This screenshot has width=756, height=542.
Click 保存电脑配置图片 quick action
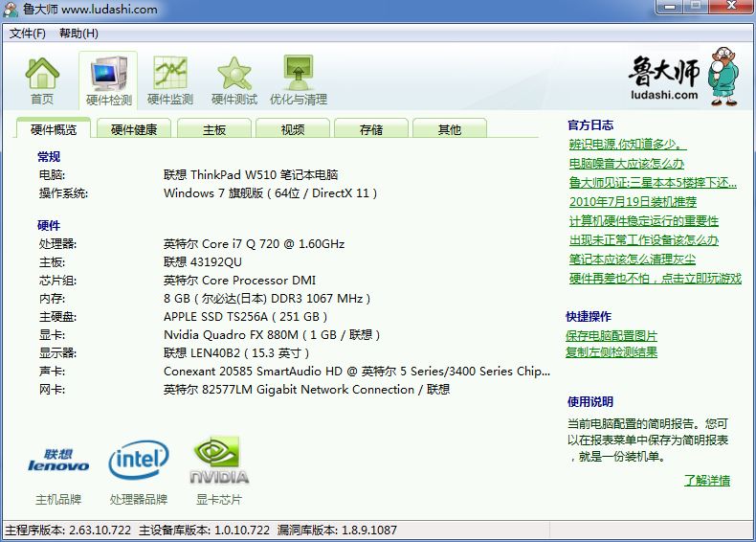coord(611,336)
